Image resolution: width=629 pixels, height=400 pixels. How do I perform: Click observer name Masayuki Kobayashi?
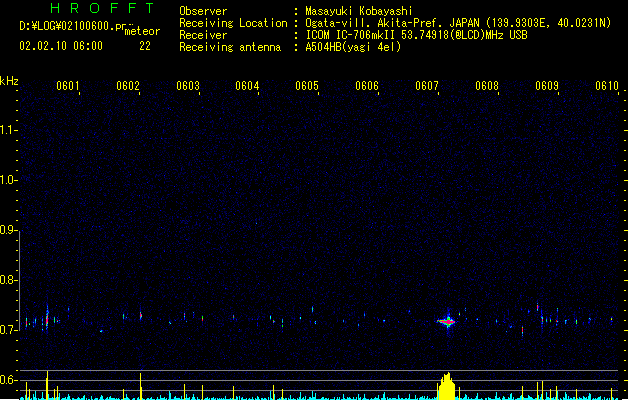[359, 11]
